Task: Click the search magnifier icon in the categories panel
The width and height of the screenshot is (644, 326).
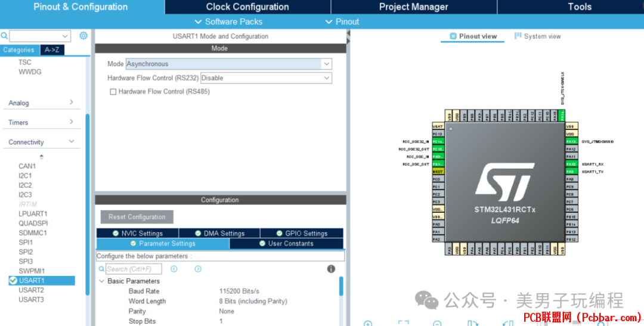Action: 4,36
